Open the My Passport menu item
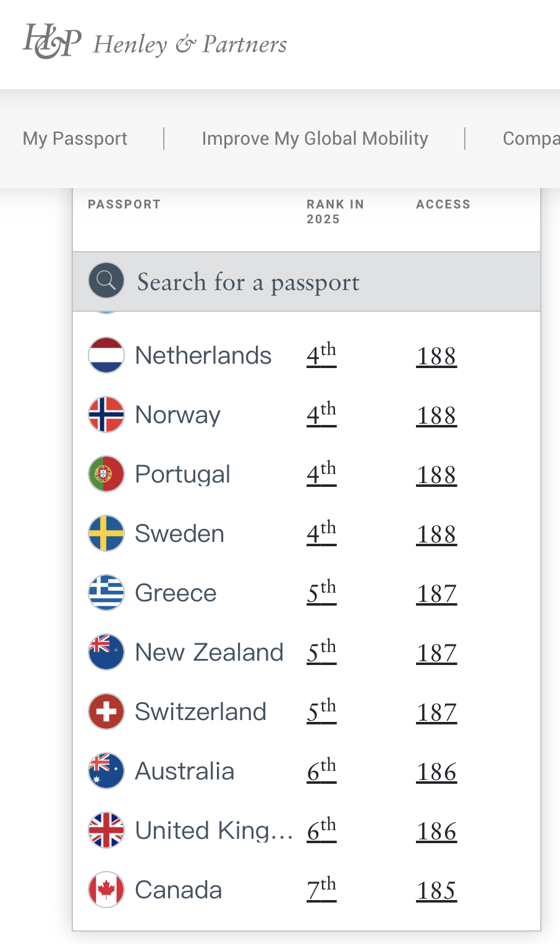The width and height of the screenshot is (560, 944). 75,139
